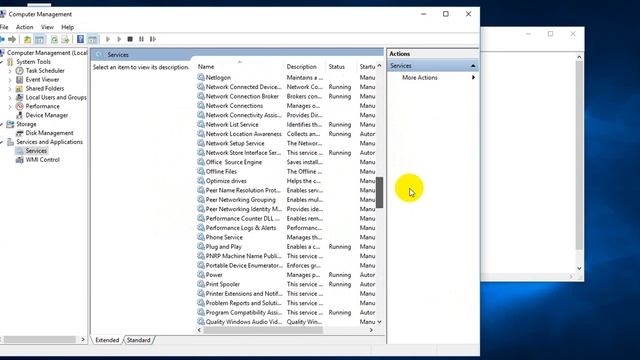Select the Print Spooler service
Viewport: 640px width, 360px height.
(222, 284)
